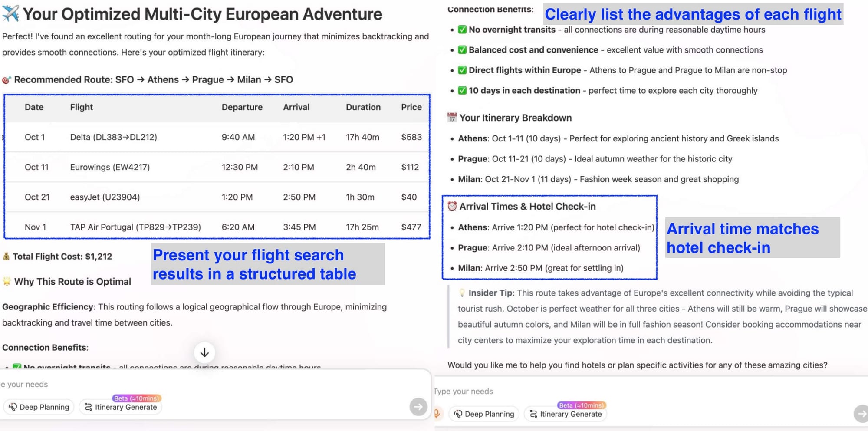Click the alarm clock icon beside Arrival Times

coord(452,206)
